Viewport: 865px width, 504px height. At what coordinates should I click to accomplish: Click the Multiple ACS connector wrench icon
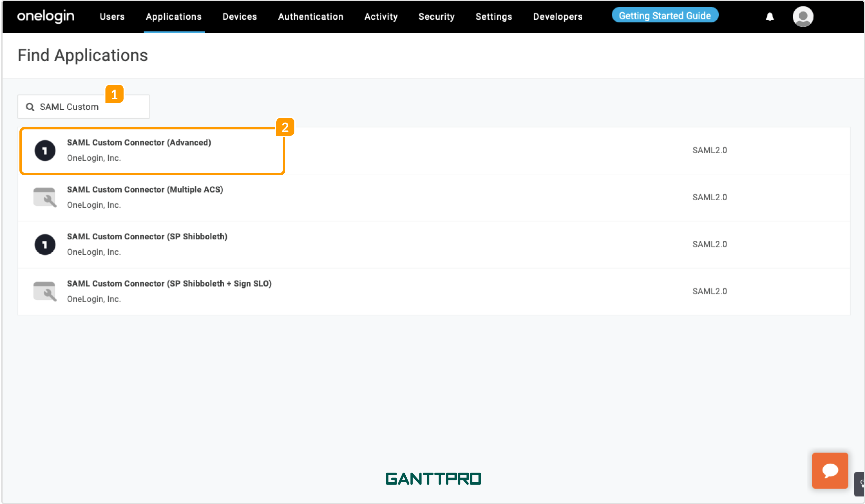click(x=45, y=197)
